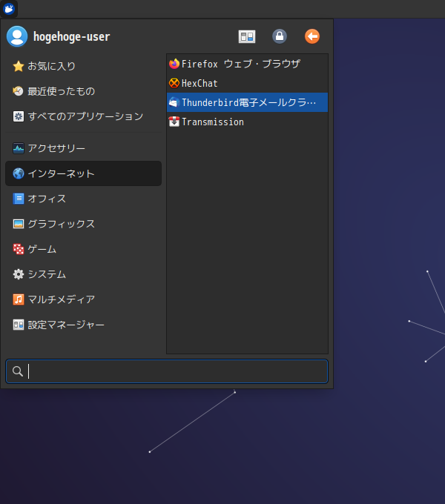Select the インターネット category
Screen dimensions: 445x504
(x=83, y=173)
